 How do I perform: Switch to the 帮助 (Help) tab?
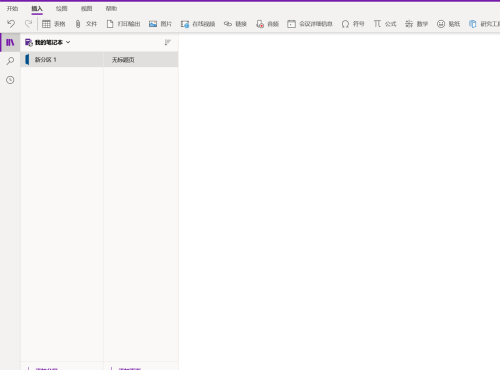click(x=111, y=9)
